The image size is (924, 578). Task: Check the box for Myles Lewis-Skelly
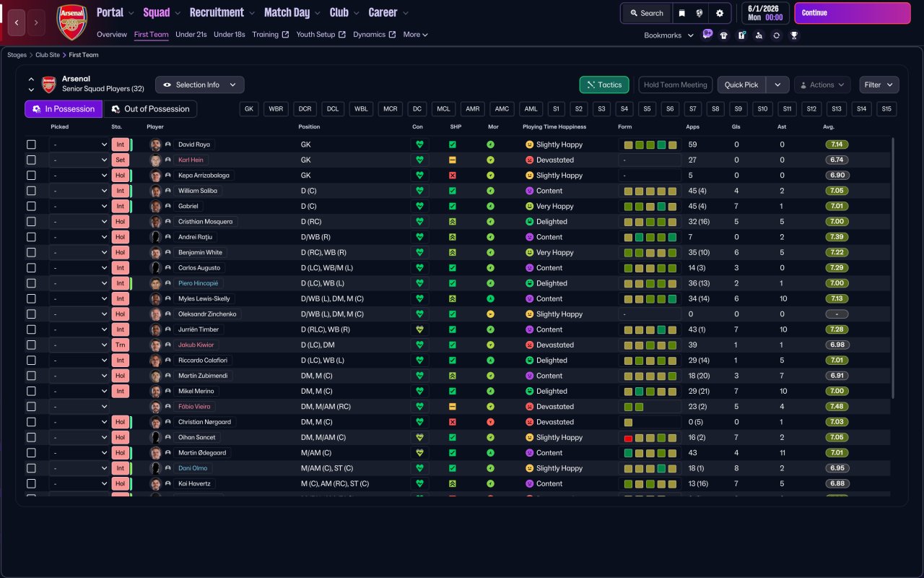click(x=31, y=298)
